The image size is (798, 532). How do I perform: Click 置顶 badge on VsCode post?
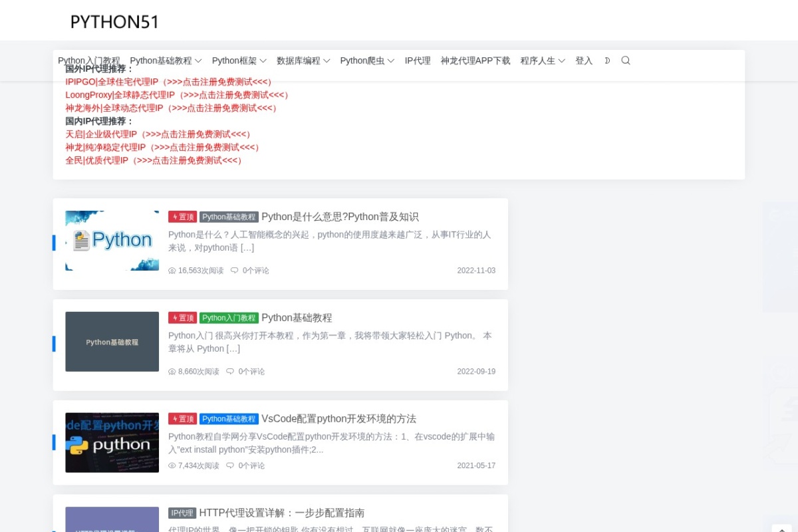182,419
